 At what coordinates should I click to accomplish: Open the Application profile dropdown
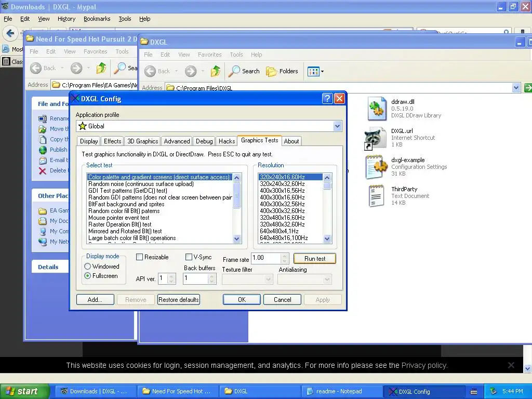(x=337, y=126)
